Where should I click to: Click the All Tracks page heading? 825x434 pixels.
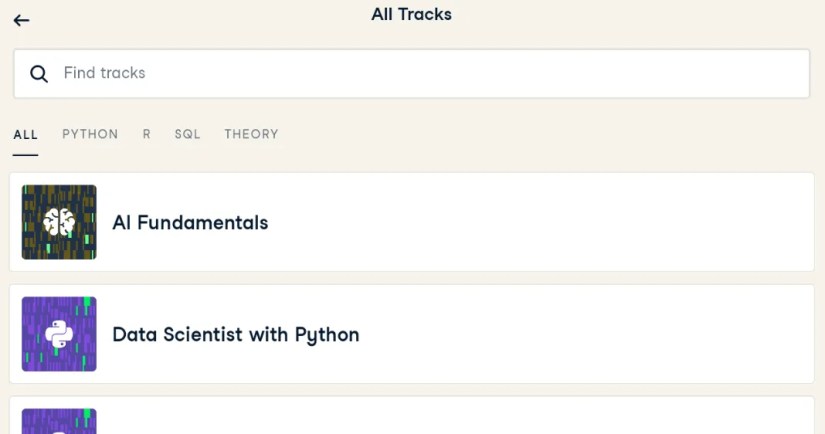coord(411,15)
